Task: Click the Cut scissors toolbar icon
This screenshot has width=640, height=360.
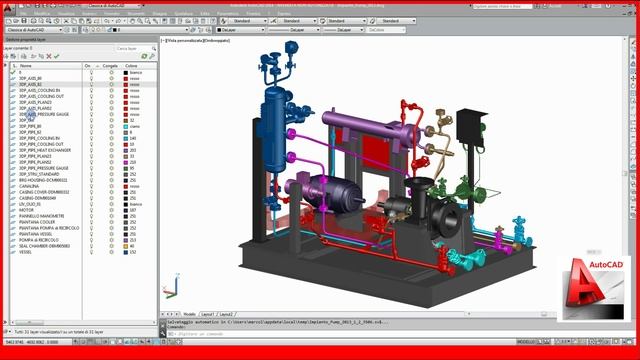Action: [66, 21]
